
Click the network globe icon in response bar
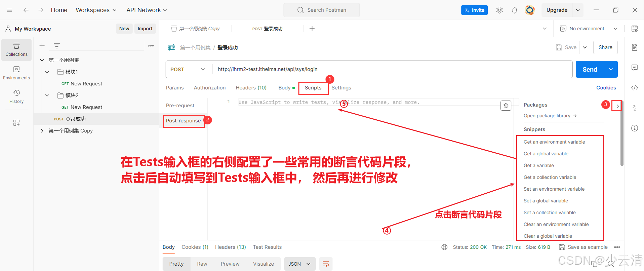(x=444, y=247)
